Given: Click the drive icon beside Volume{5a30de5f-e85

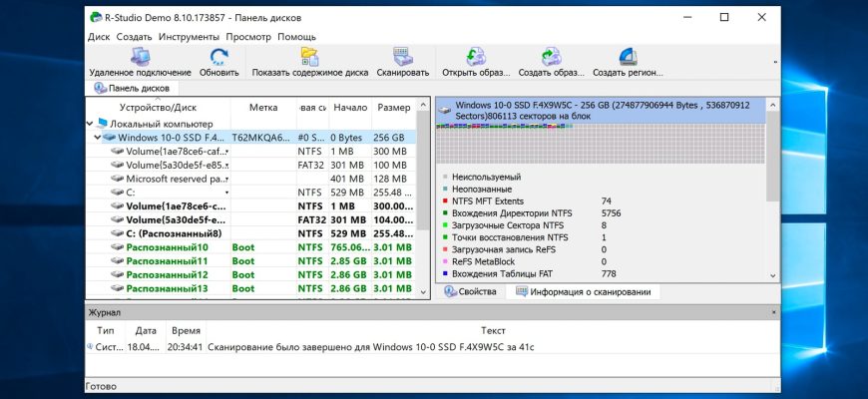Looking at the screenshot, I should pyautogui.click(x=118, y=165).
